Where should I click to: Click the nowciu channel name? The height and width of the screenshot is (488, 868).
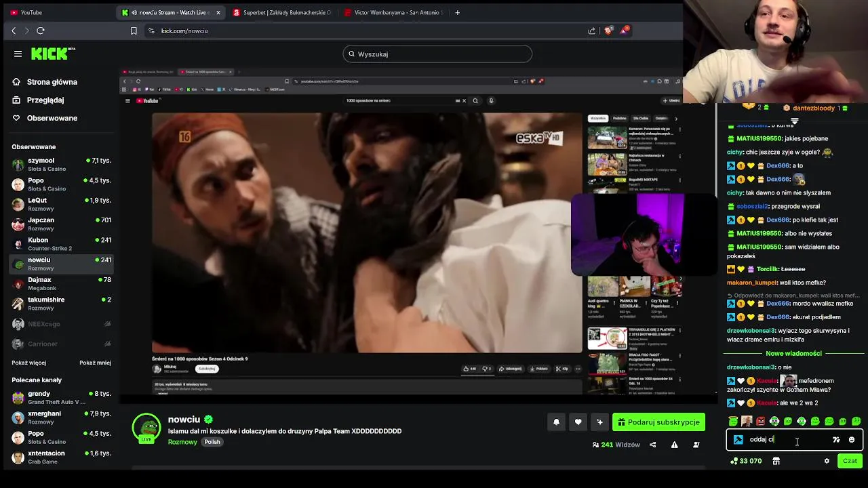tap(184, 420)
